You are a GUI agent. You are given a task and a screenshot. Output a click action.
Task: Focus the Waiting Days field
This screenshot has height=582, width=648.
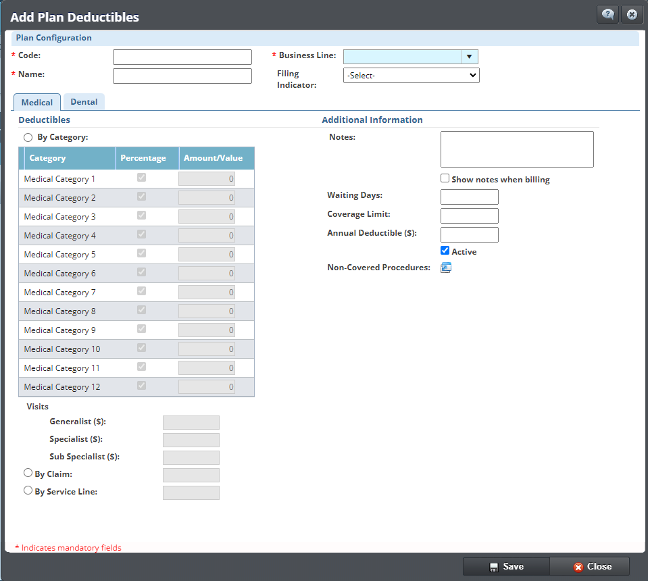(469, 197)
